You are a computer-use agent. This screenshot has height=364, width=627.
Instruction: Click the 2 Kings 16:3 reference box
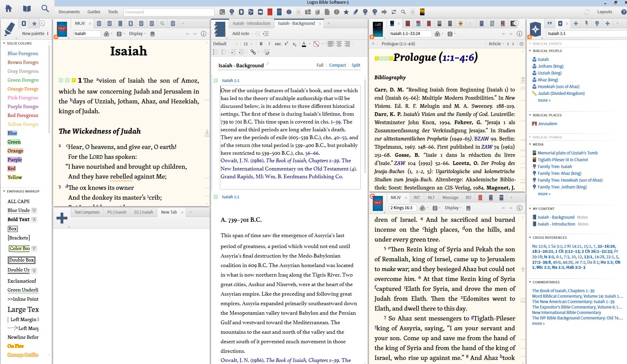pyautogui.click(x=403, y=208)
